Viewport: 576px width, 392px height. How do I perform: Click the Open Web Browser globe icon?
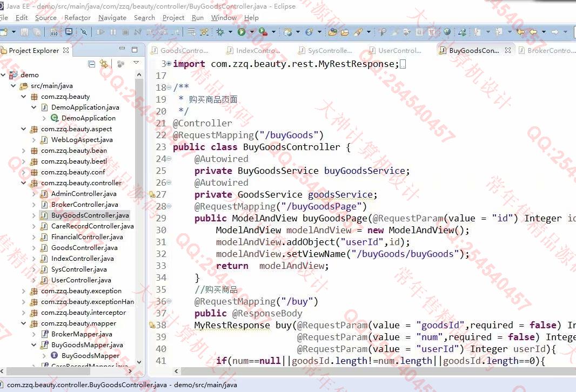tap(447, 32)
